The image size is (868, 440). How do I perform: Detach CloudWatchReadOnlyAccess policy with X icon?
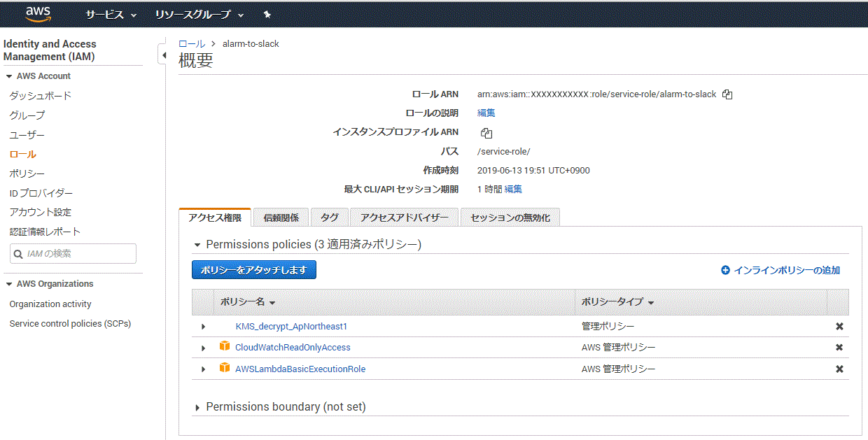click(x=839, y=348)
